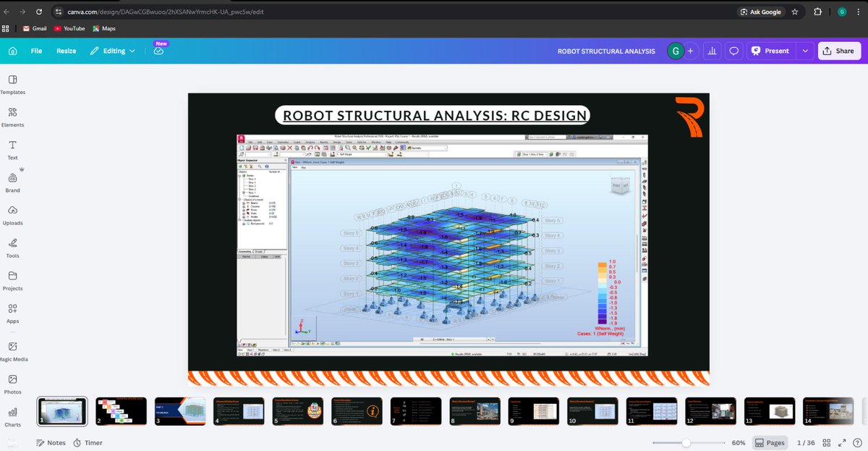Open the Apps panel
The height and width of the screenshot is (451, 868).
coord(12,313)
